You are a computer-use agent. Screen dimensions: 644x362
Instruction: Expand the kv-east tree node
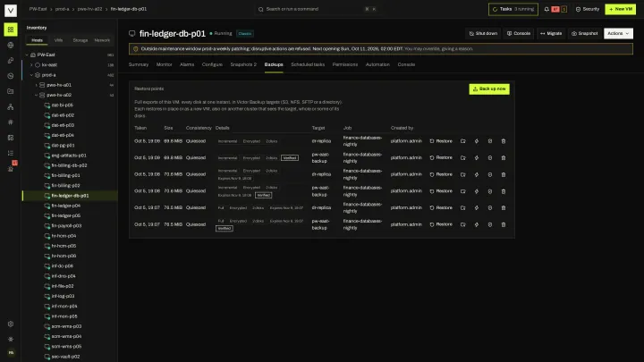31,65
